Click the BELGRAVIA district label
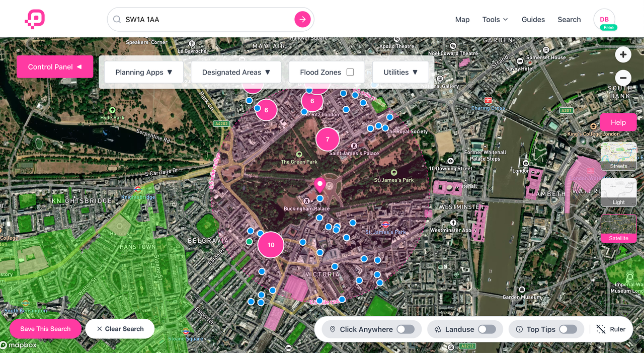 [x=208, y=241]
